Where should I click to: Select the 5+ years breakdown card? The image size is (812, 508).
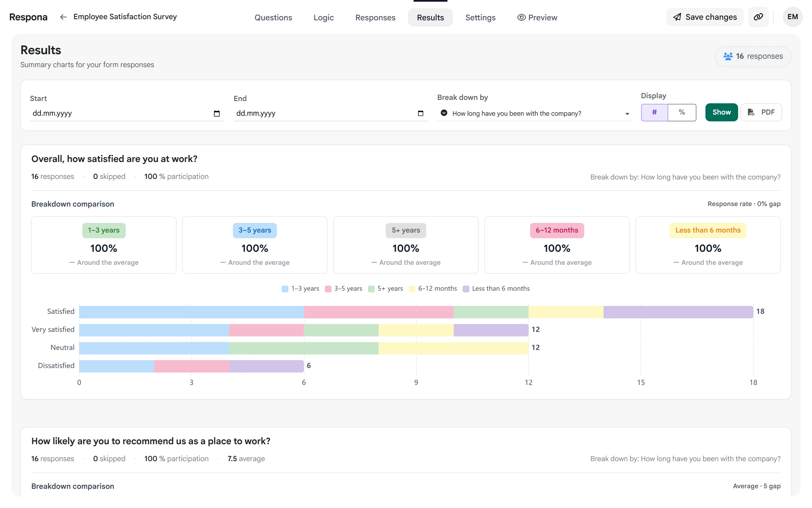(x=406, y=245)
